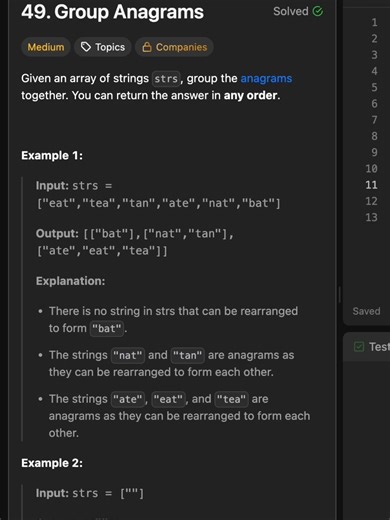The image size is (390, 520).
Task: Click the green Solved checkmark icon
Action: tap(318, 11)
